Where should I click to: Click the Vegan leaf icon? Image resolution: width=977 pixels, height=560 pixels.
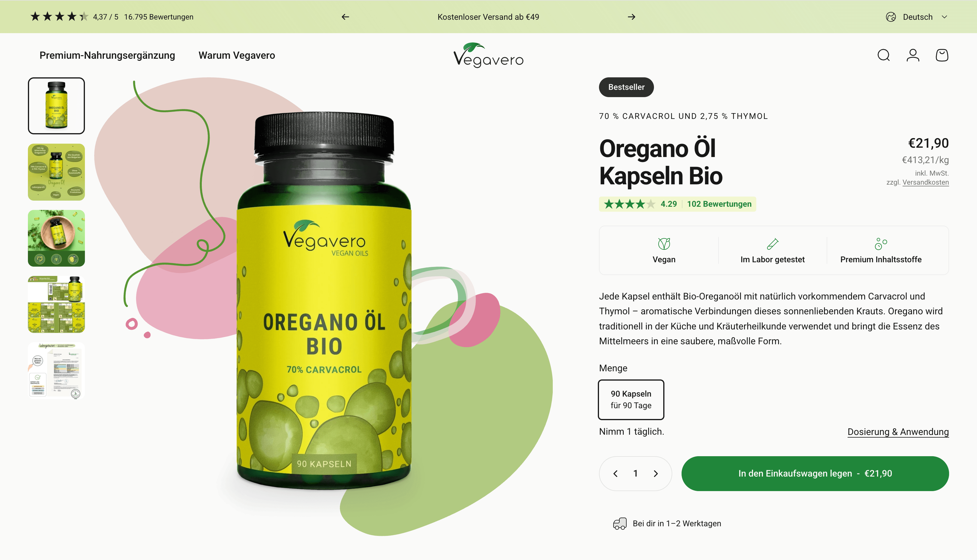(664, 243)
